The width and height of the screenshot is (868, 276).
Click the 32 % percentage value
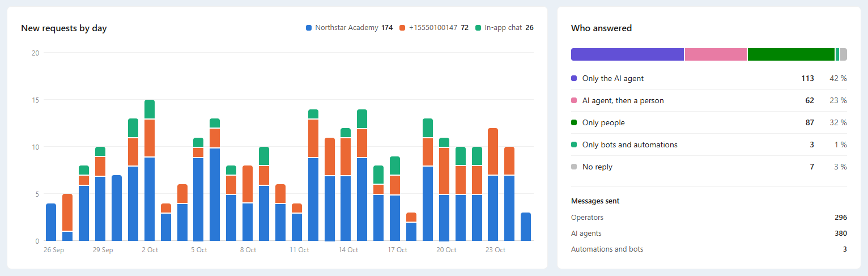point(838,122)
